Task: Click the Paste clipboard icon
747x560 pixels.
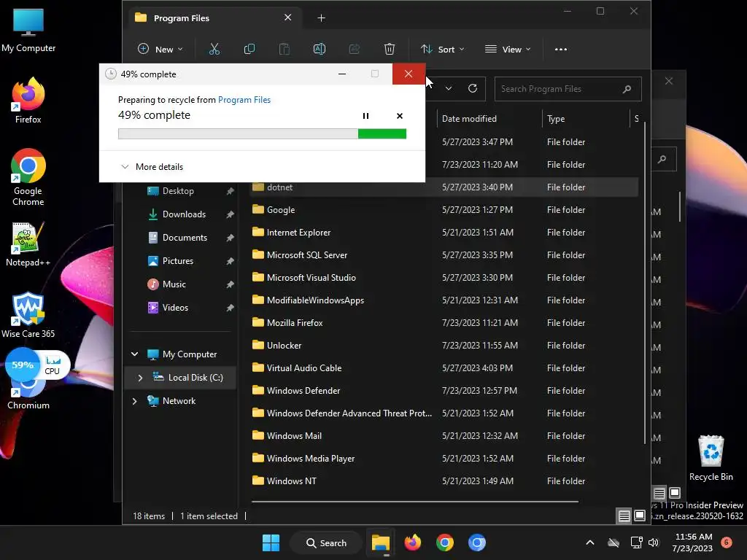Action: tap(285, 49)
